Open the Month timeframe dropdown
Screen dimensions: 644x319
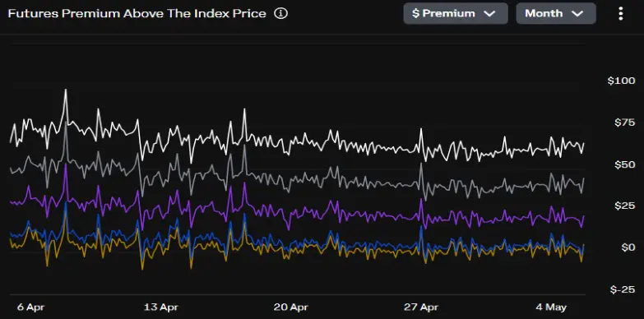[x=556, y=13]
